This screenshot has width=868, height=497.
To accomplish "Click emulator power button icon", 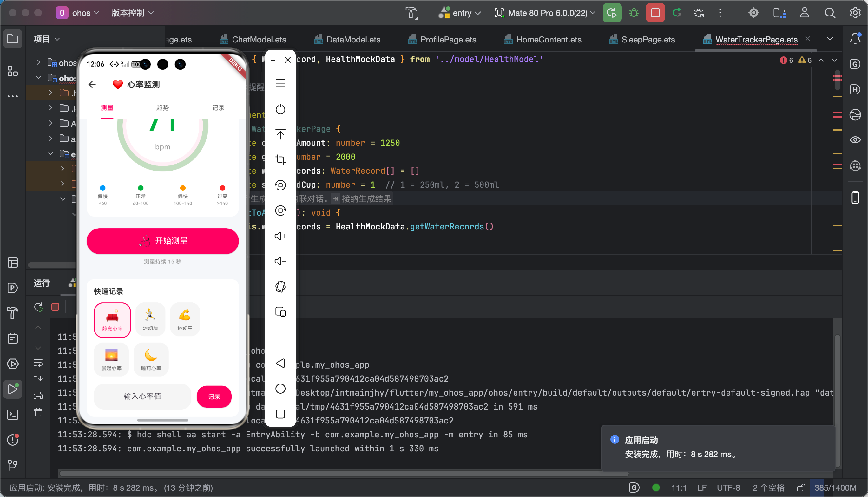I will tap(280, 109).
